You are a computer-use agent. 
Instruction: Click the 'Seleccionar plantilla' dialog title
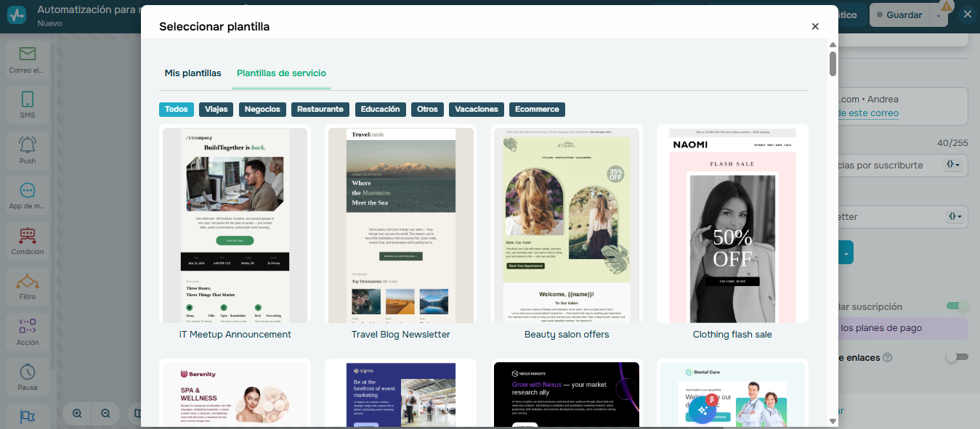click(x=214, y=27)
